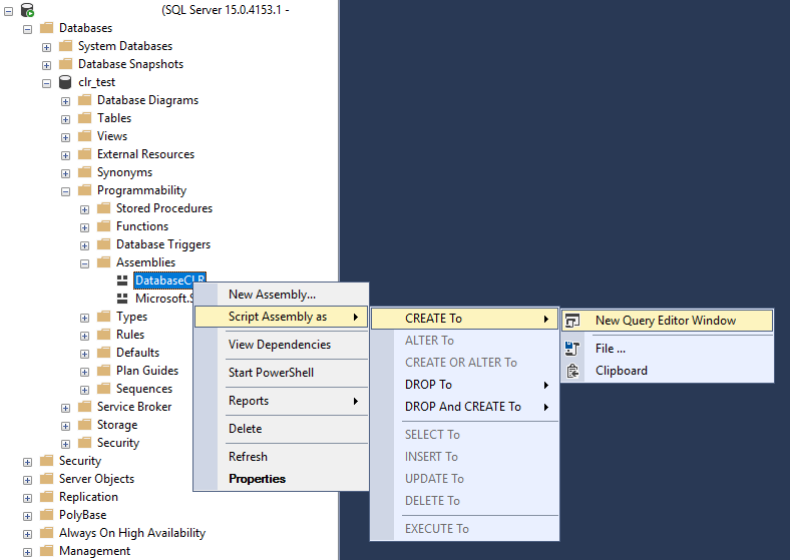Expand the Tables node
This screenshot has width=790, height=560.
pos(66,118)
